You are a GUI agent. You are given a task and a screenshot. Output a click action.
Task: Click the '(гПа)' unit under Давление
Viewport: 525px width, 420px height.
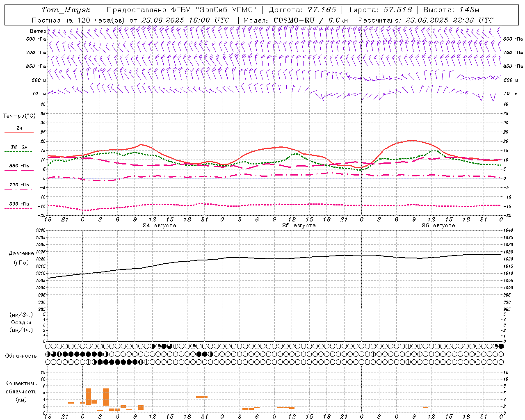(21, 263)
